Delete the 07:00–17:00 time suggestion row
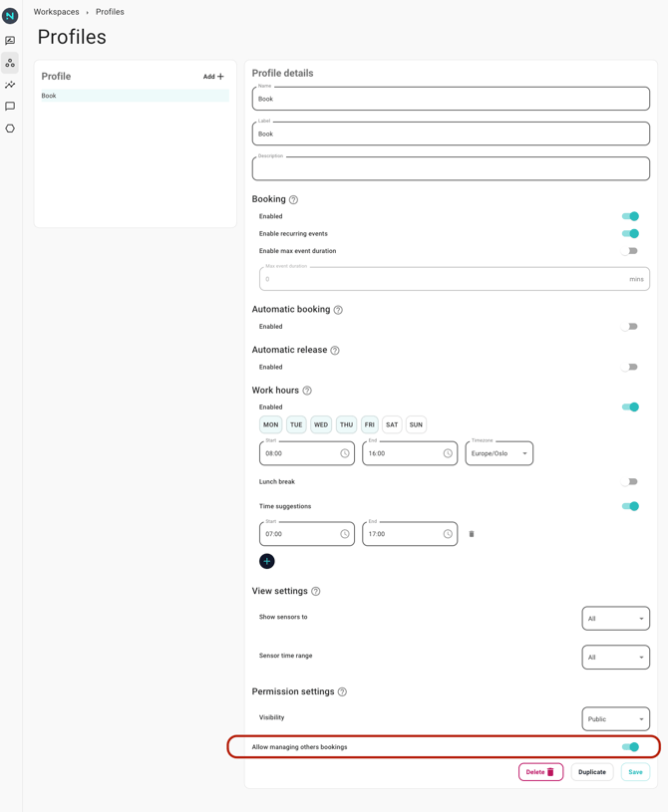Screen dimensions: 668x812 pyautogui.click(x=472, y=534)
